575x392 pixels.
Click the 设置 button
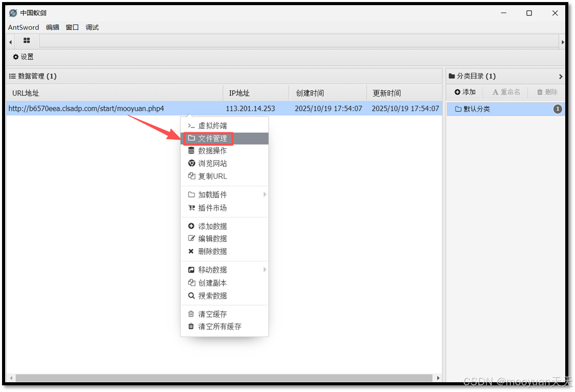point(23,57)
